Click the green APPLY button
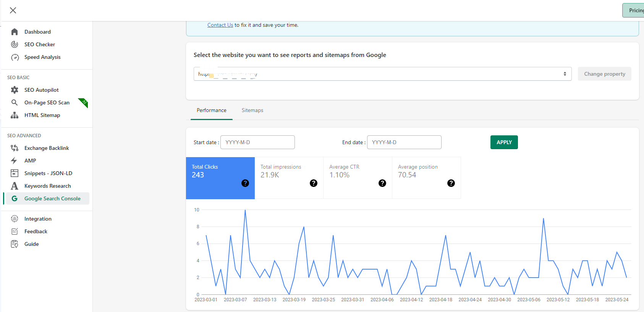 click(504, 142)
